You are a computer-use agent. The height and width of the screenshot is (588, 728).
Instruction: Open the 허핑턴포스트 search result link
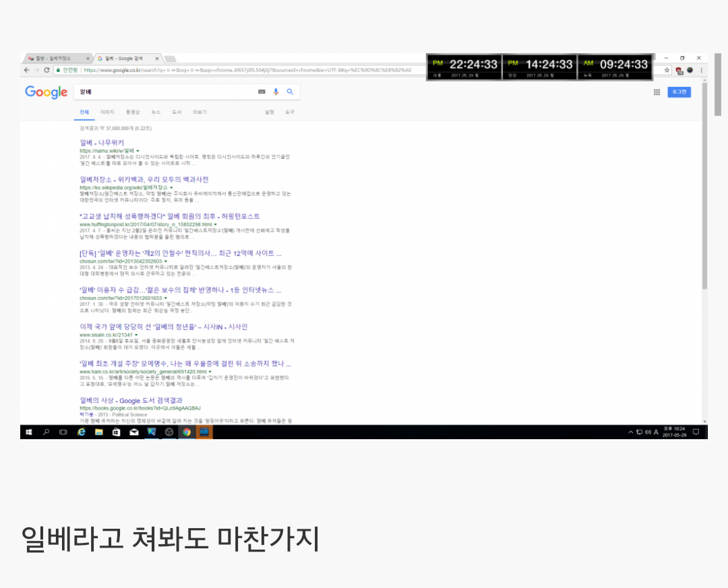click(x=169, y=216)
